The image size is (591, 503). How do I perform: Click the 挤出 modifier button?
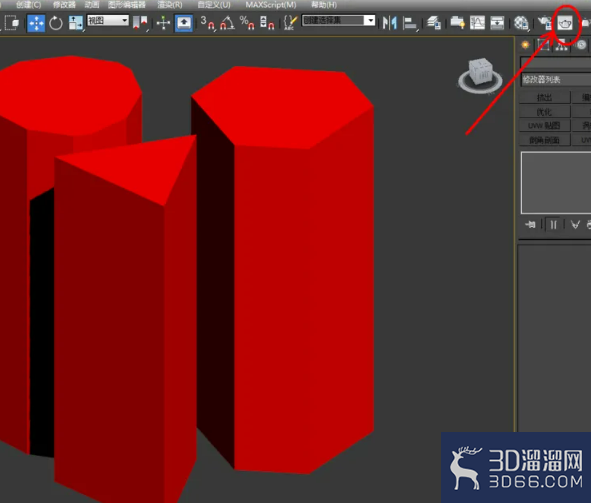coord(544,98)
